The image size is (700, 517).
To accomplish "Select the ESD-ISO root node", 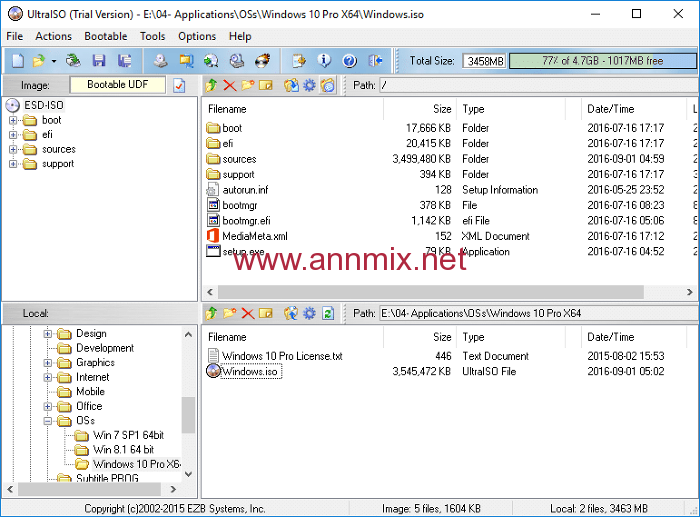I will click(x=44, y=105).
